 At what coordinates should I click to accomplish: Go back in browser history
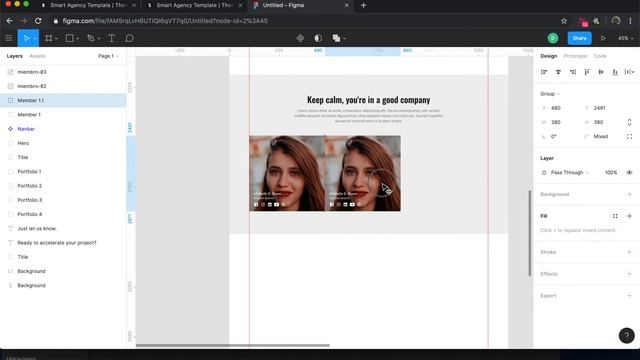tap(10, 21)
